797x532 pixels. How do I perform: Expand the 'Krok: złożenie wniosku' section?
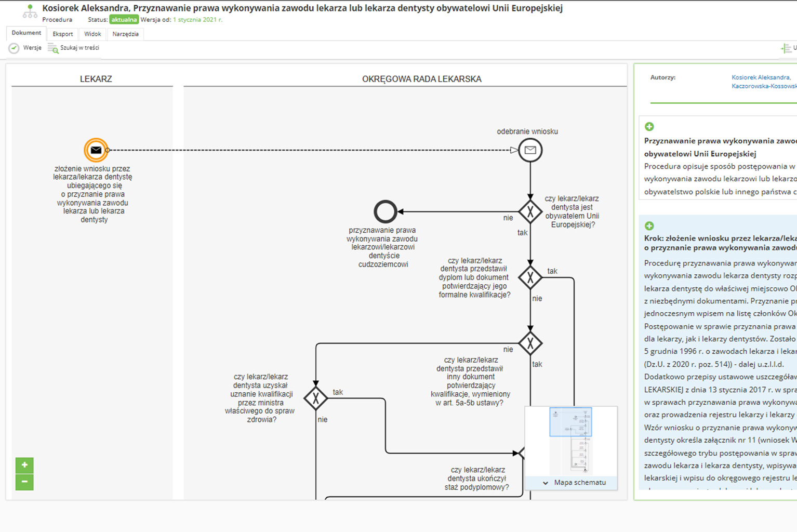pos(649,226)
